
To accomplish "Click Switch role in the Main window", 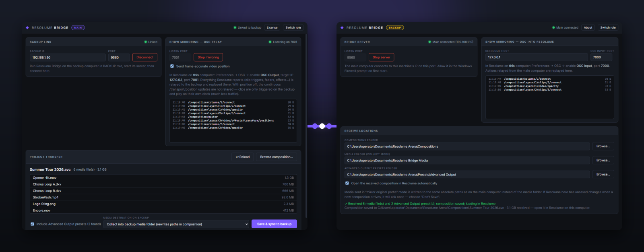I will pos(293,28).
